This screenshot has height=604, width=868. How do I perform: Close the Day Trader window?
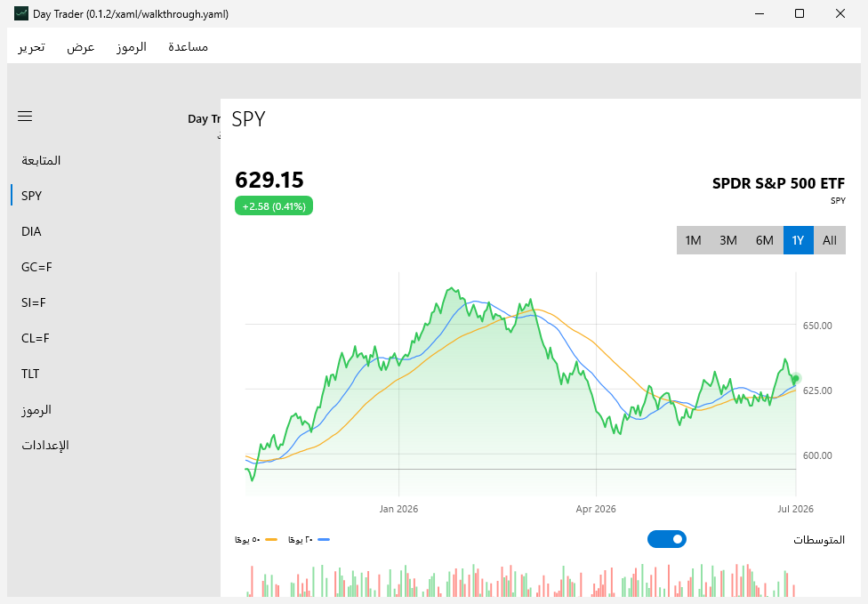point(840,14)
